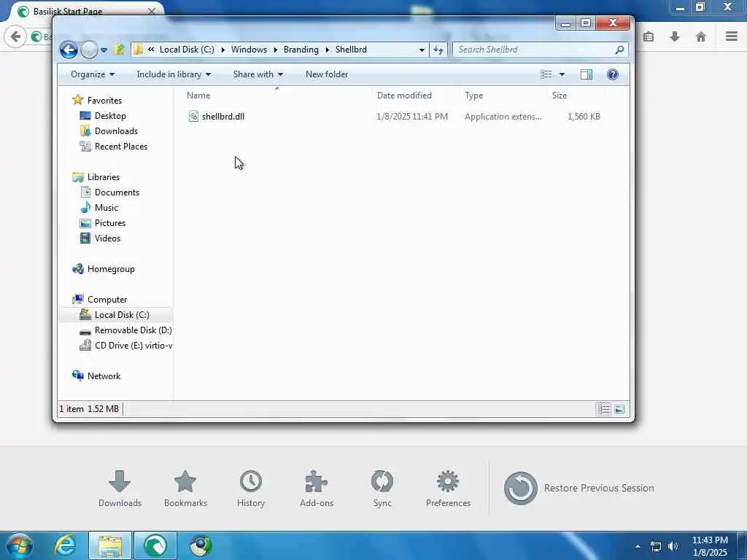The image size is (747, 560).
Task: Launch Internet Explorer from taskbar
Action: (x=65, y=545)
